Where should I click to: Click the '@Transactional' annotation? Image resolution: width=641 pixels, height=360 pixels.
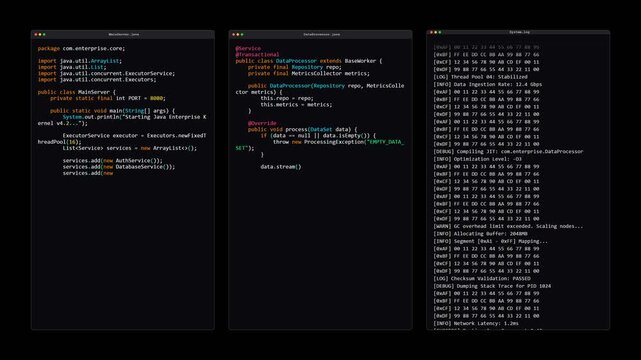[257, 54]
